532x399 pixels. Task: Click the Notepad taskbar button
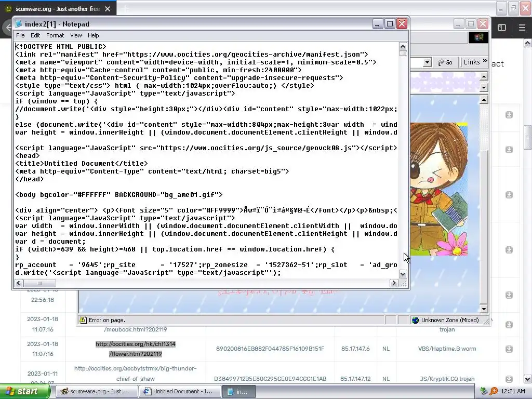(238, 392)
